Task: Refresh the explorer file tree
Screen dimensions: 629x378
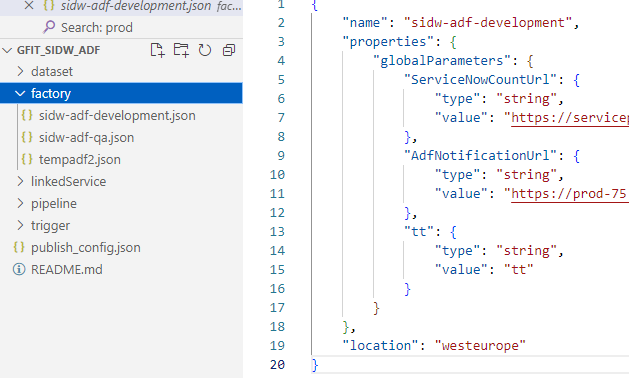Action: pyautogui.click(x=205, y=50)
